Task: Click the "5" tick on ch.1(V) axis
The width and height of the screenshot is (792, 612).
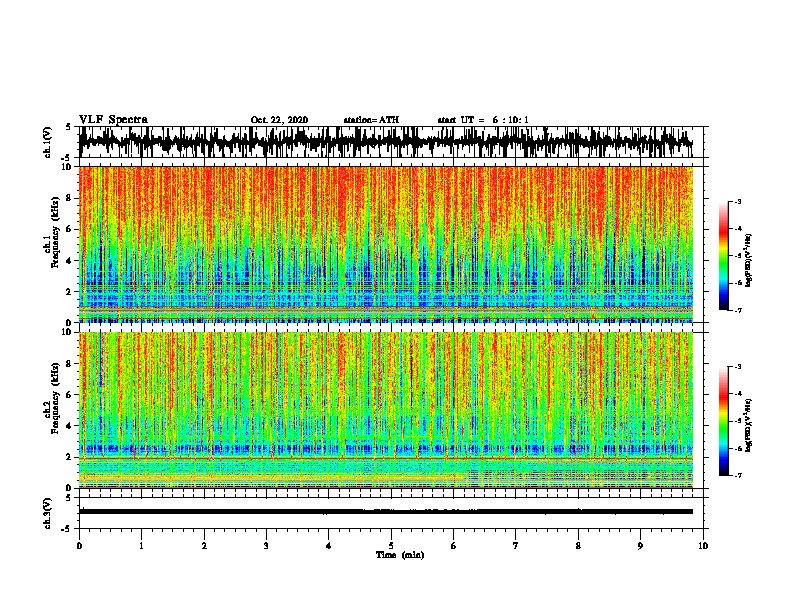Action: click(68, 127)
